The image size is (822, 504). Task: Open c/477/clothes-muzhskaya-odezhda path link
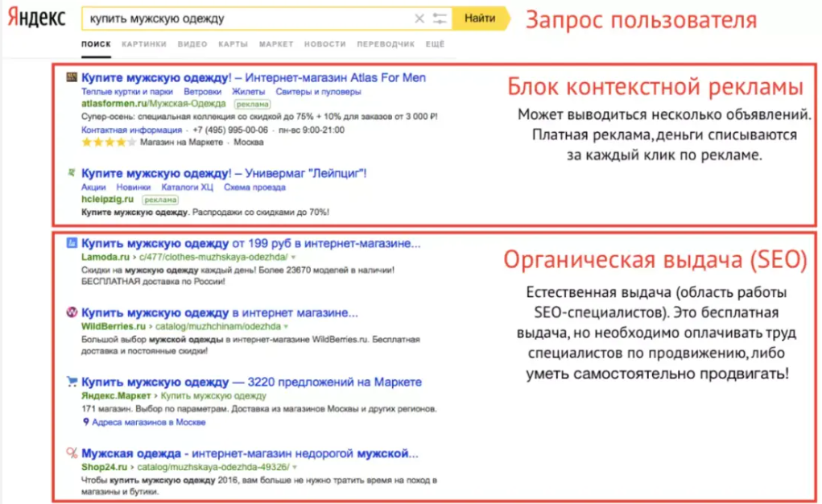pos(213,257)
